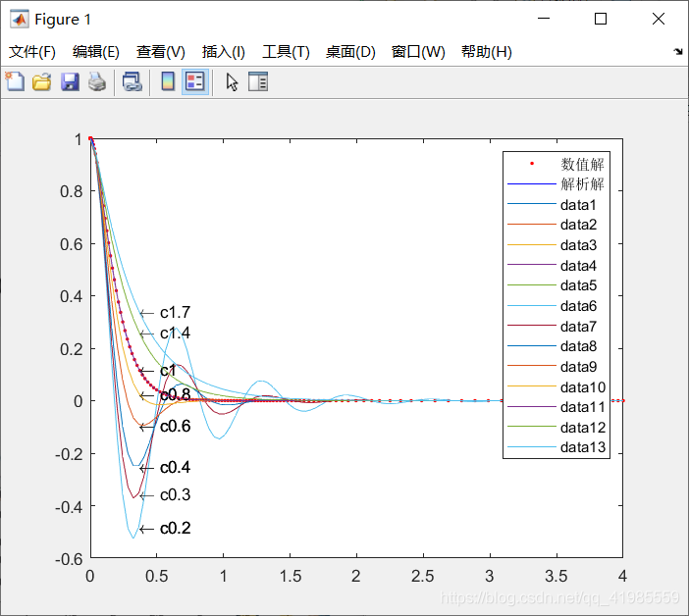Click legend entry data2
This screenshot has width=689, height=616.
pyautogui.click(x=578, y=225)
